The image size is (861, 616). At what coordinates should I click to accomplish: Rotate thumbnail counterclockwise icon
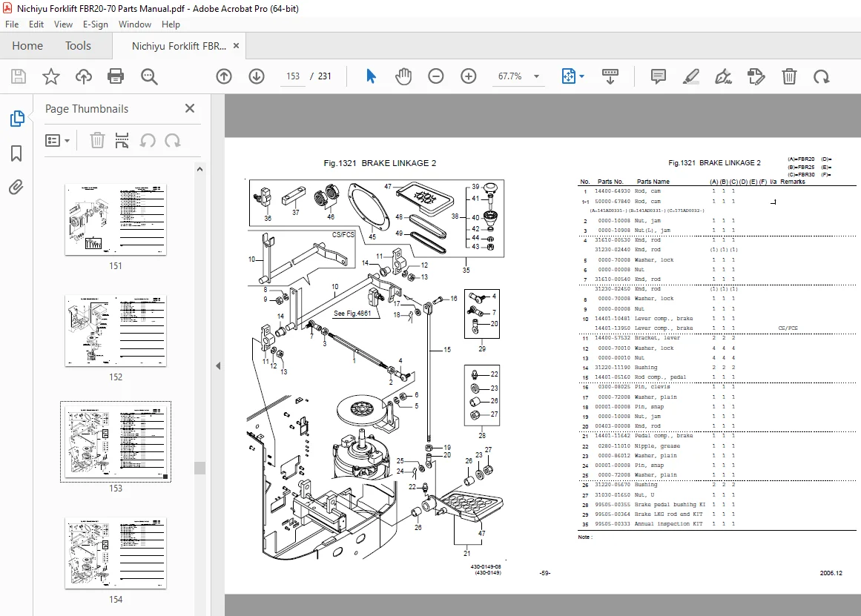(x=147, y=141)
